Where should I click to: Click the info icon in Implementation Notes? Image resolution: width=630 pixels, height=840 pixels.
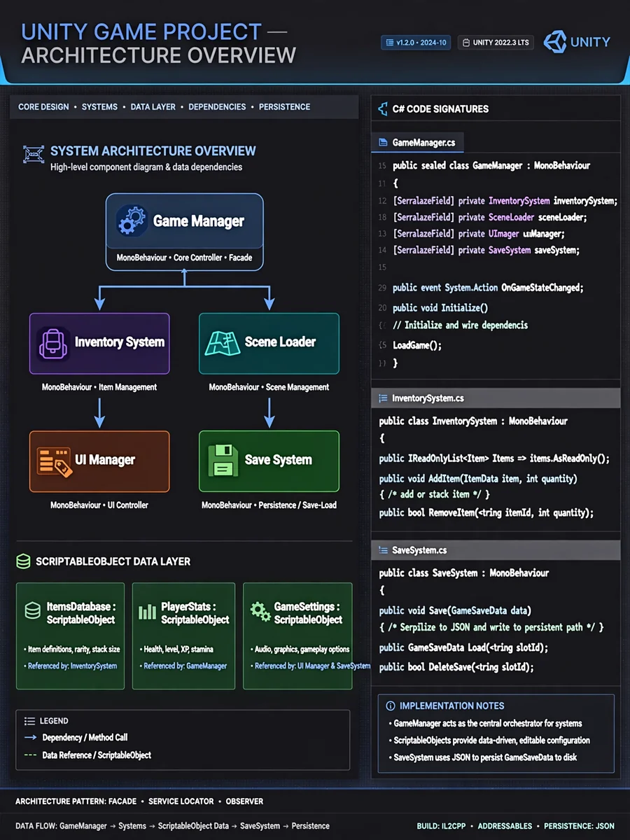coord(390,706)
